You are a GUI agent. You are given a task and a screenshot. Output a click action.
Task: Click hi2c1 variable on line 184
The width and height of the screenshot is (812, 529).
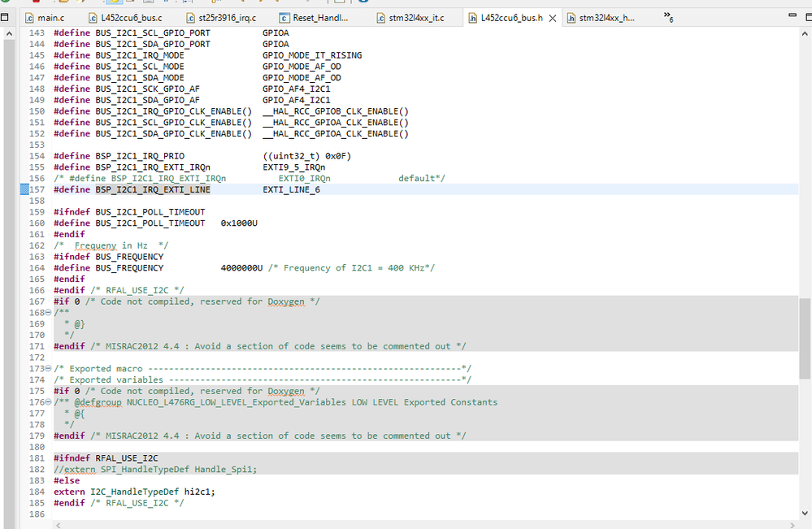point(198,492)
